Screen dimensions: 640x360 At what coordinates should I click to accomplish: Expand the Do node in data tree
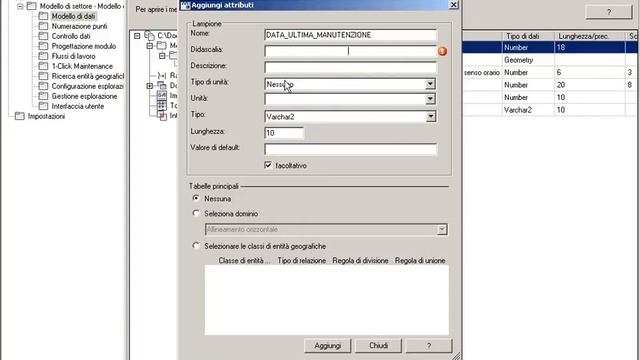click(150, 86)
